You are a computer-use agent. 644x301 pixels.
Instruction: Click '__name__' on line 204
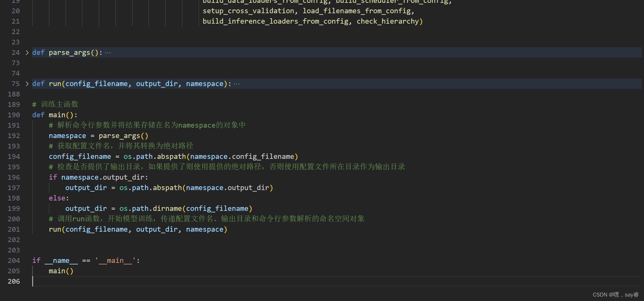(61, 261)
